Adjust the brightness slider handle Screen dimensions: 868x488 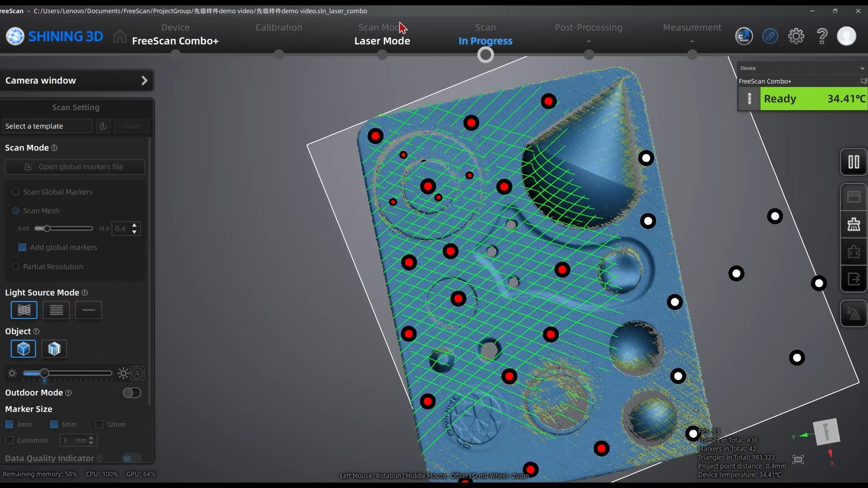(44, 373)
